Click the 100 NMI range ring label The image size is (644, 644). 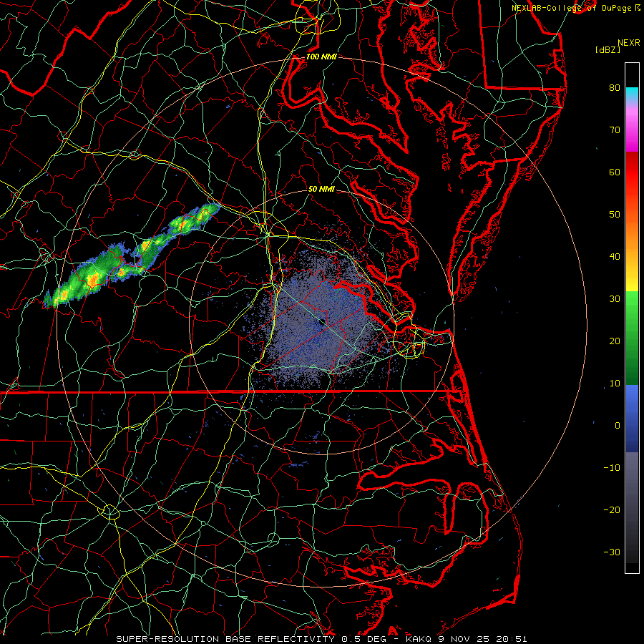(321, 57)
